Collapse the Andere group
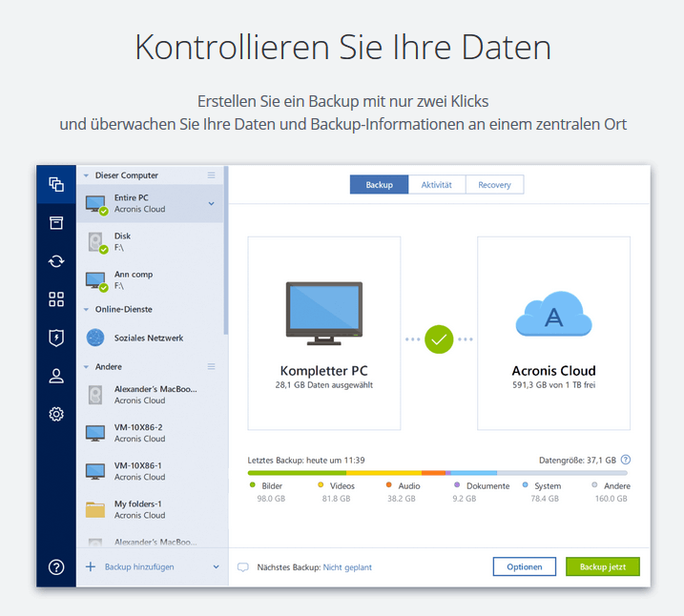 point(87,367)
